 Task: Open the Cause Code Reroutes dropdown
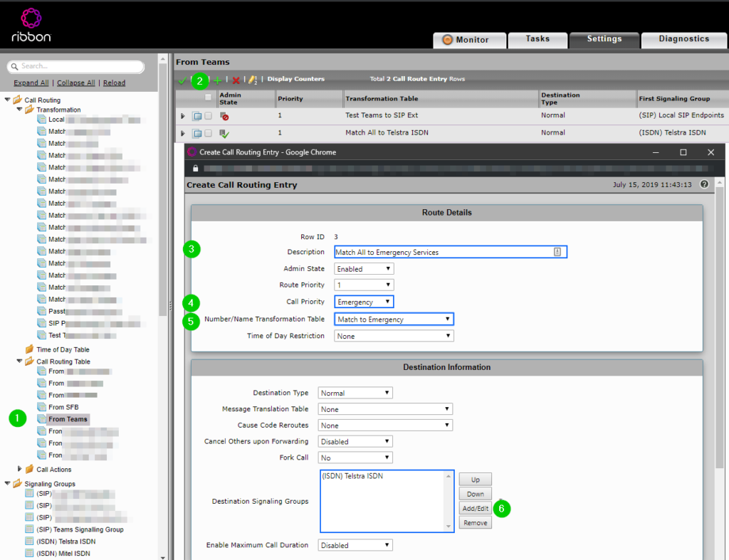pos(385,426)
